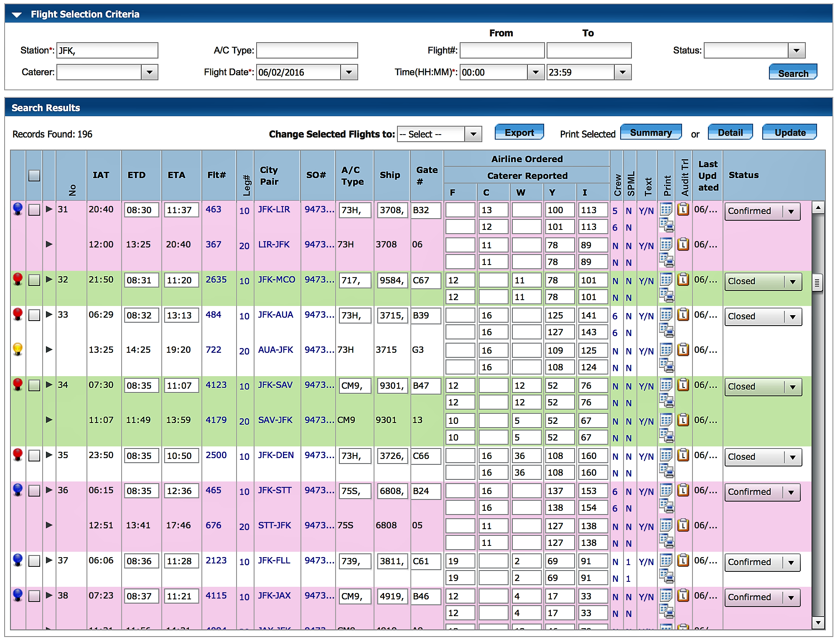Open the audit trail for STT-JFK flight
Image resolution: width=840 pixels, height=642 pixels.
point(683,525)
